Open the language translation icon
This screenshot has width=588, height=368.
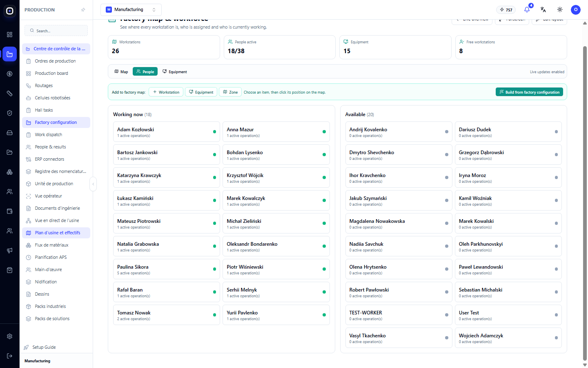click(543, 10)
